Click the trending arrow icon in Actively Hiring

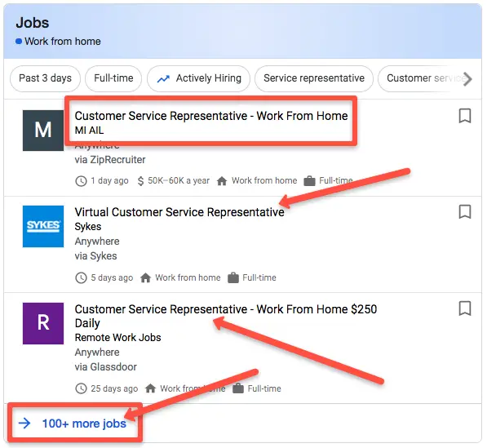(163, 79)
